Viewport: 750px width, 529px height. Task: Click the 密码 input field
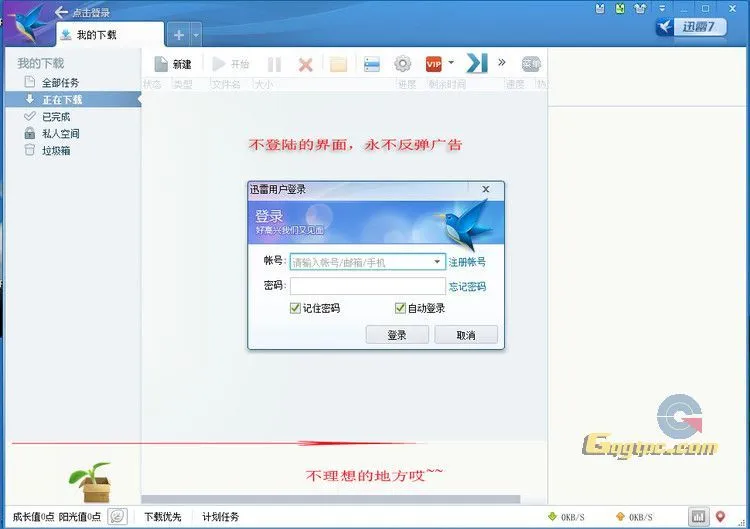point(367,286)
